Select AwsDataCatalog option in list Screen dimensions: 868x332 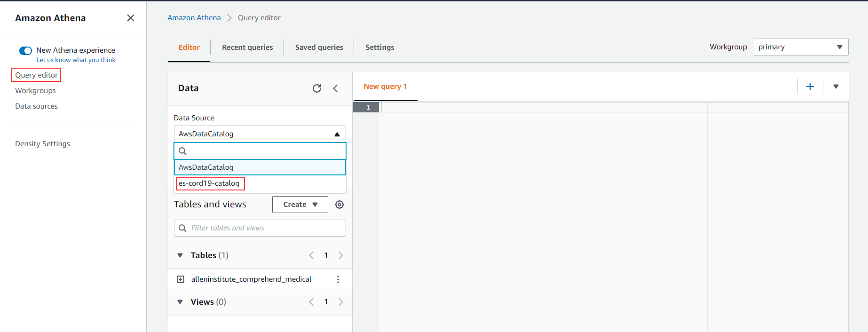pyautogui.click(x=260, y=167)
